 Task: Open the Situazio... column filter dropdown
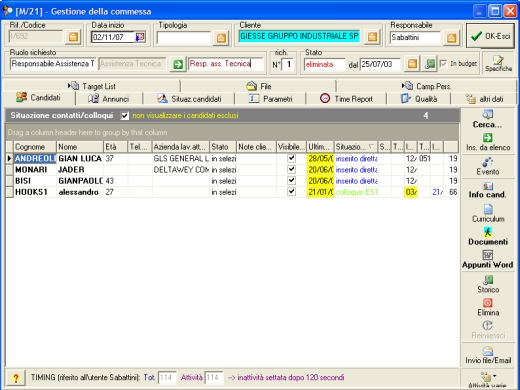point(371,147)
